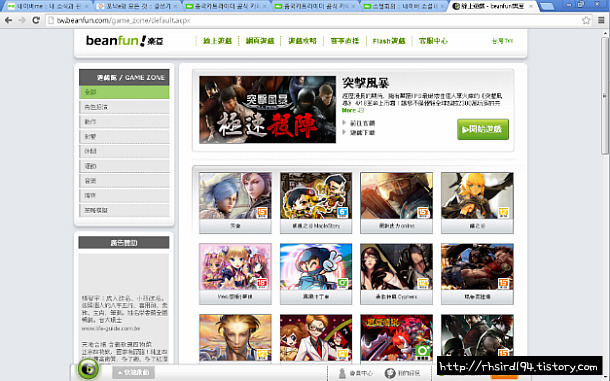Screen dimensions: 610x381
Task: Select the active beanfun 線上遊戲 tab
Action: point(492,6)
